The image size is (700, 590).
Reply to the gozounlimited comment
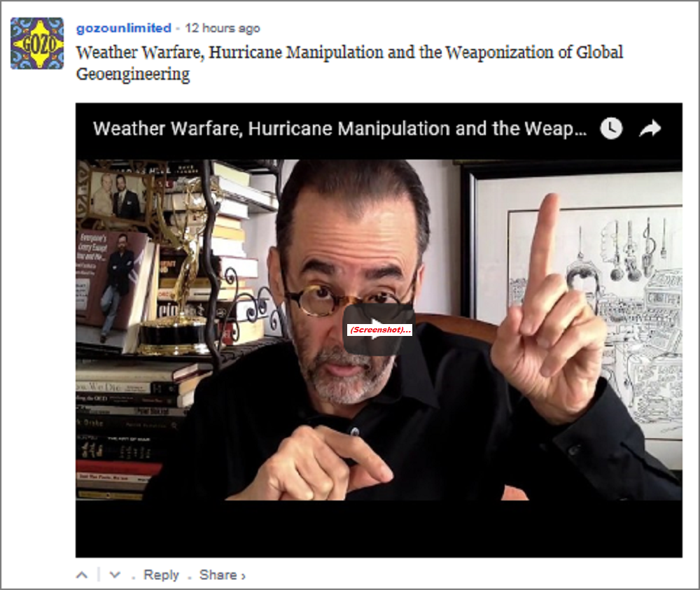click(161, 575)
